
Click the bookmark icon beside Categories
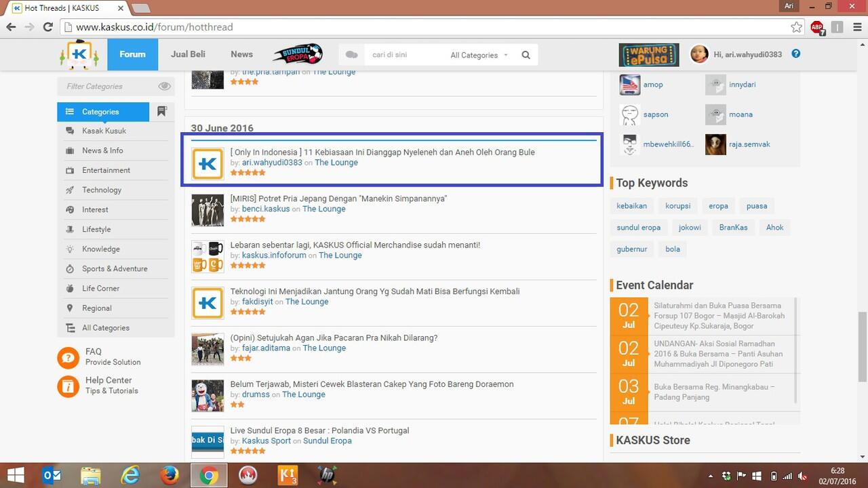pyautogui.click(x=161, y=111)
